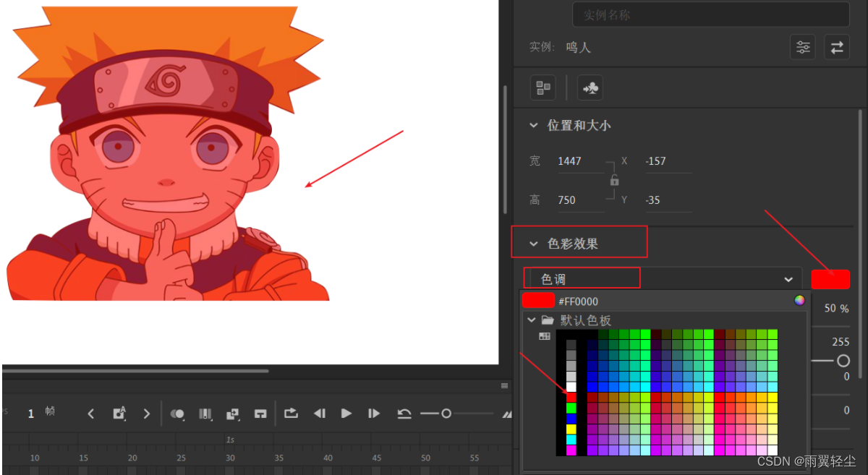Click the edit multiple frames icon
868x475 pixels.
(x=205, y=414)
